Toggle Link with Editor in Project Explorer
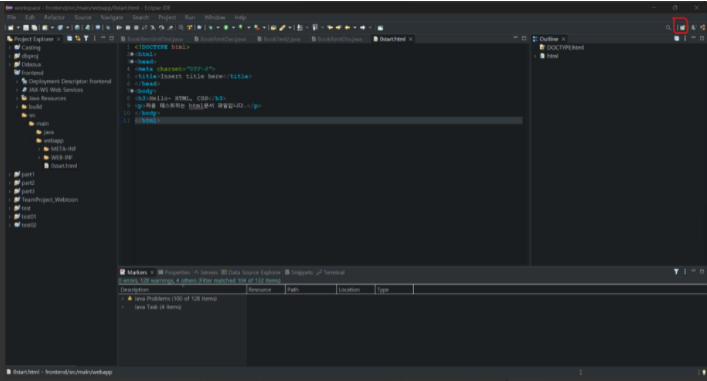The image size is (707, 381). pyautogui.click(x=78, y=39)
